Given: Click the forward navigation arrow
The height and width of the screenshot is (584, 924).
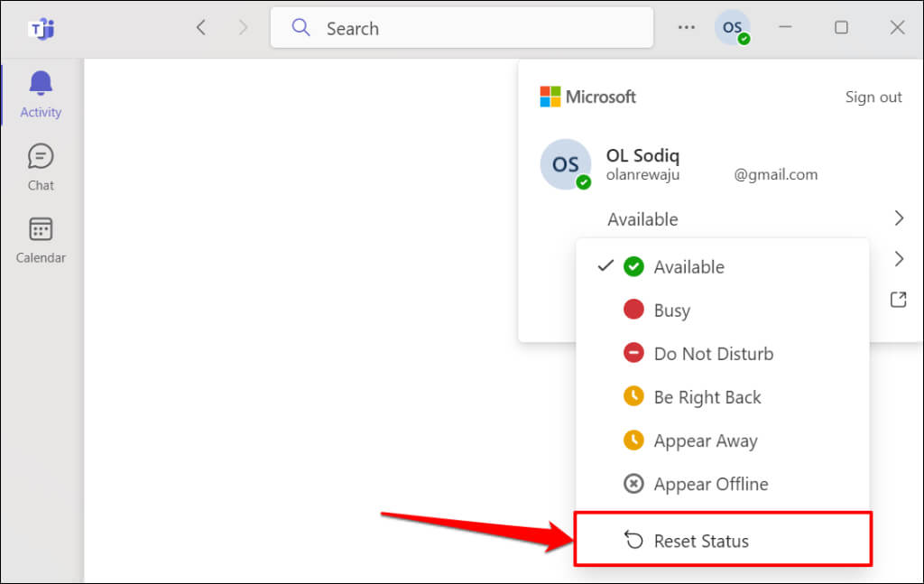Looking at the screenshot, I should tap(243, 28).
